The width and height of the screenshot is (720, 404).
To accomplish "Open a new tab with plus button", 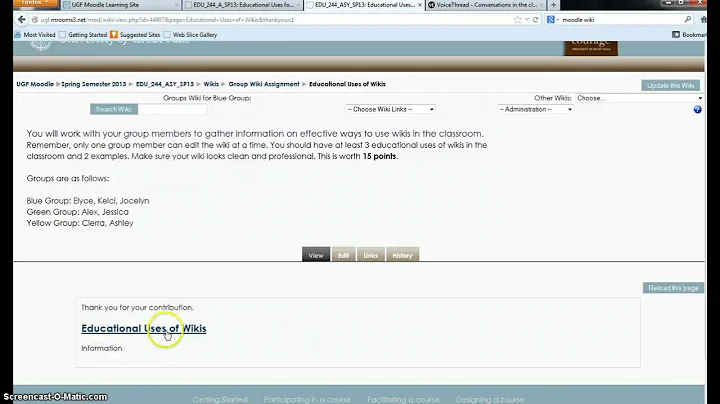I will pyautogui.click(x=553, y=5).
